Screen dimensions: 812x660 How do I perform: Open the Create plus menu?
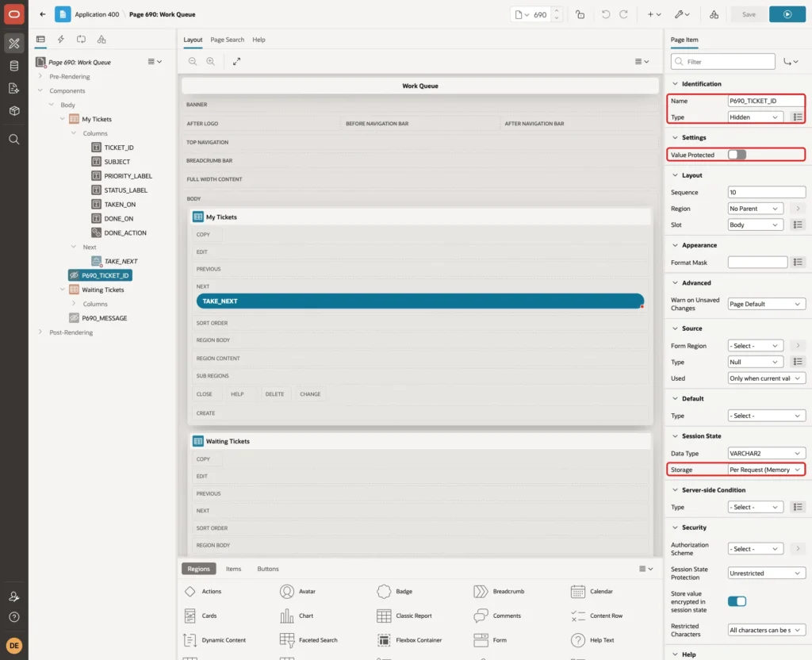[x=654, y=14]
